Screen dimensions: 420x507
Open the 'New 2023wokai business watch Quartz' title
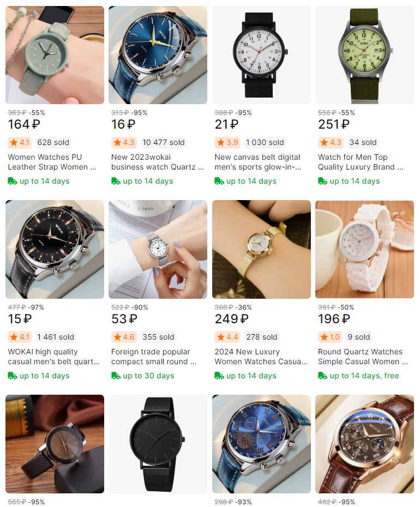click(x=158, y=162)
